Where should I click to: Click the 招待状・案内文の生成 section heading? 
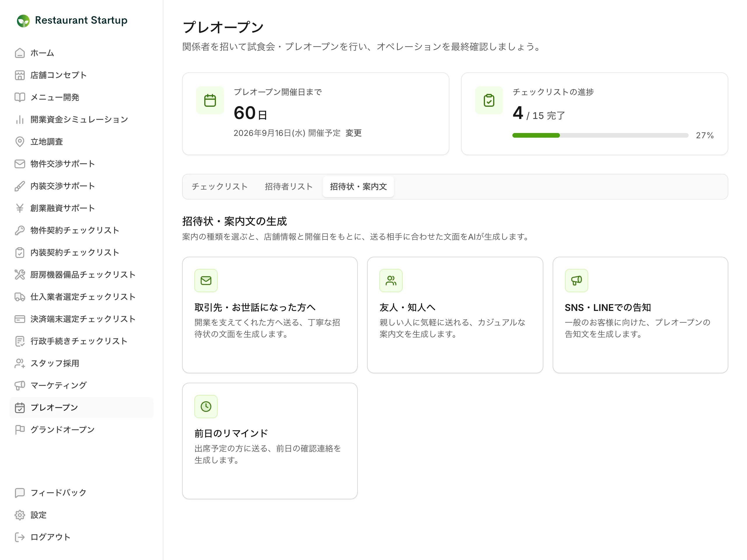click(x=234, y=221)
